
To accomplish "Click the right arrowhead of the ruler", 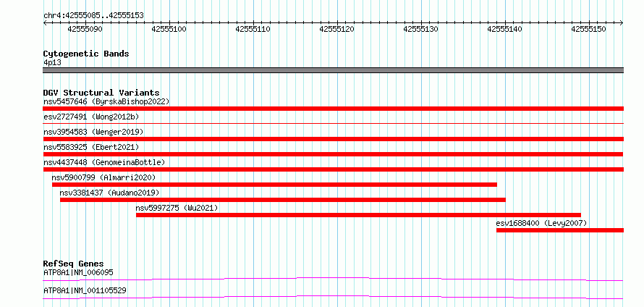I will coord(622,23).
